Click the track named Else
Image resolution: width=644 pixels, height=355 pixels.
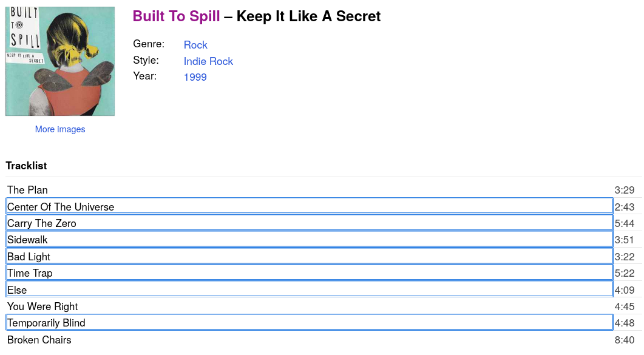pyautogui.click(x=17, y=290)
